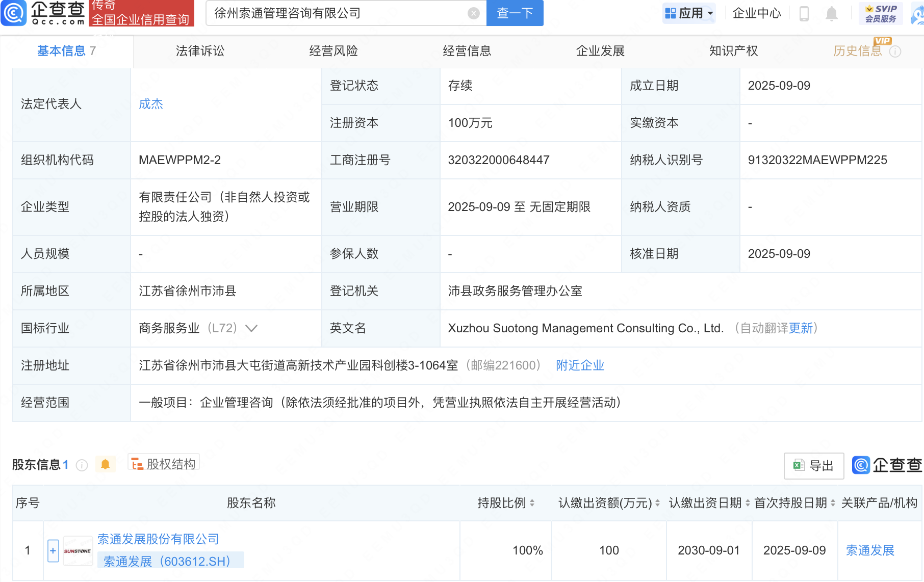Image resolution: width=924 pixels, height=582 pixels.
Task: Open 企业中心 in the header
Action: click(x=757, y=13)
